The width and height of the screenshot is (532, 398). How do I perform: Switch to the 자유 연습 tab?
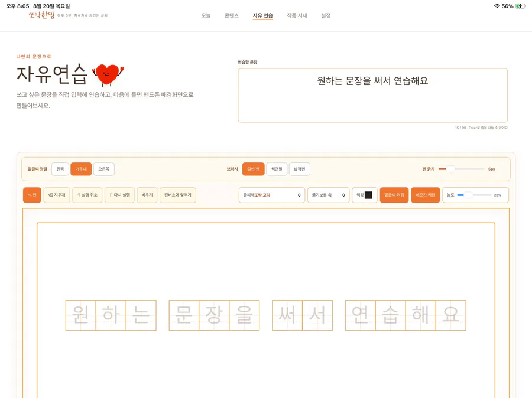pyautogui.click(x=262, y=15)
